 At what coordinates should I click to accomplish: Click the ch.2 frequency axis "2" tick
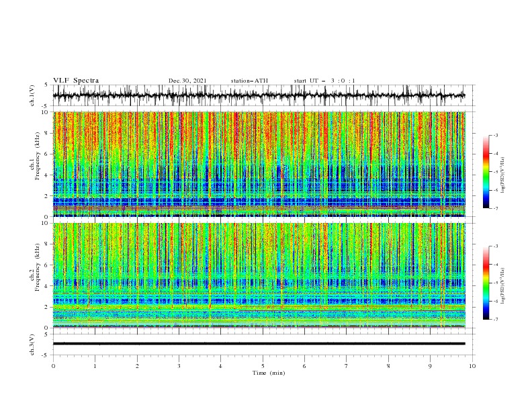47,307
